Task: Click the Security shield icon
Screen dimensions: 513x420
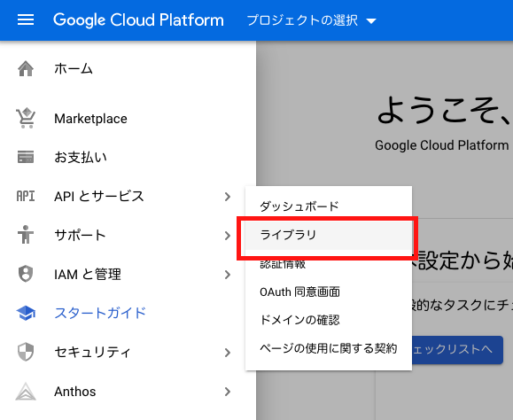Action: [26, 352]
